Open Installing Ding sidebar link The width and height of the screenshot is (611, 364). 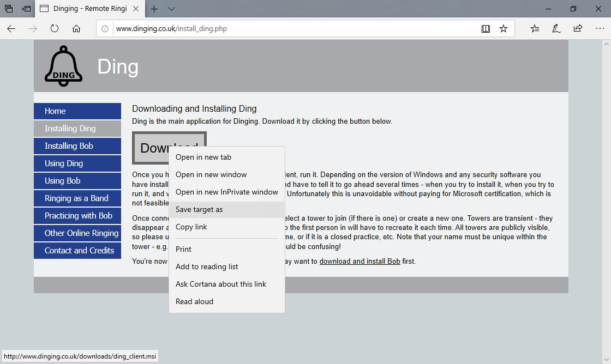pyautogui.click(x=77, y=129)
